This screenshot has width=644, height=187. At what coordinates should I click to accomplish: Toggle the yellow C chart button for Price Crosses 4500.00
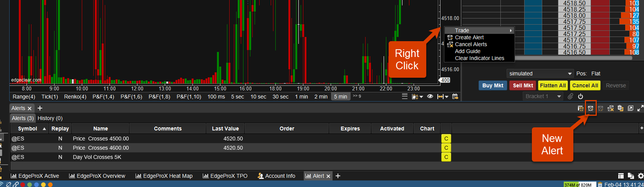pyautogui.click(x=446, y=139)
